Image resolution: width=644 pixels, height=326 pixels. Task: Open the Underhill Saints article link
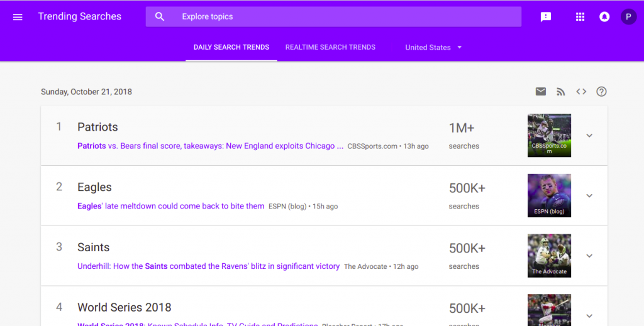point(209,266)
